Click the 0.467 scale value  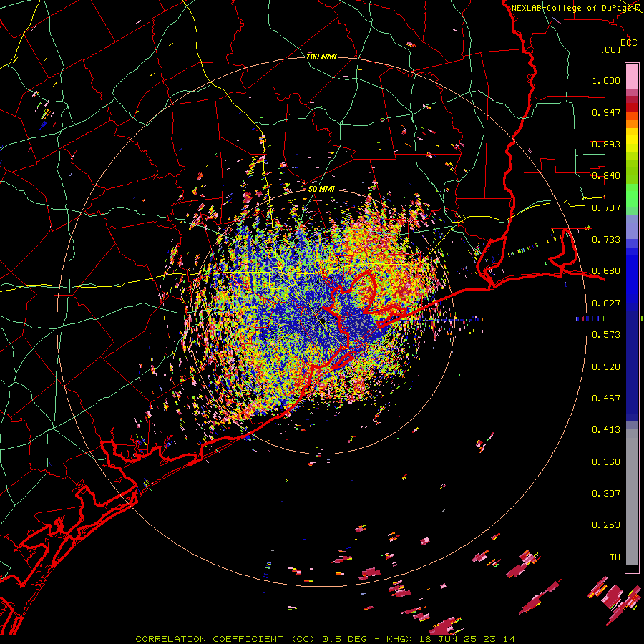(x=606, y=399)
